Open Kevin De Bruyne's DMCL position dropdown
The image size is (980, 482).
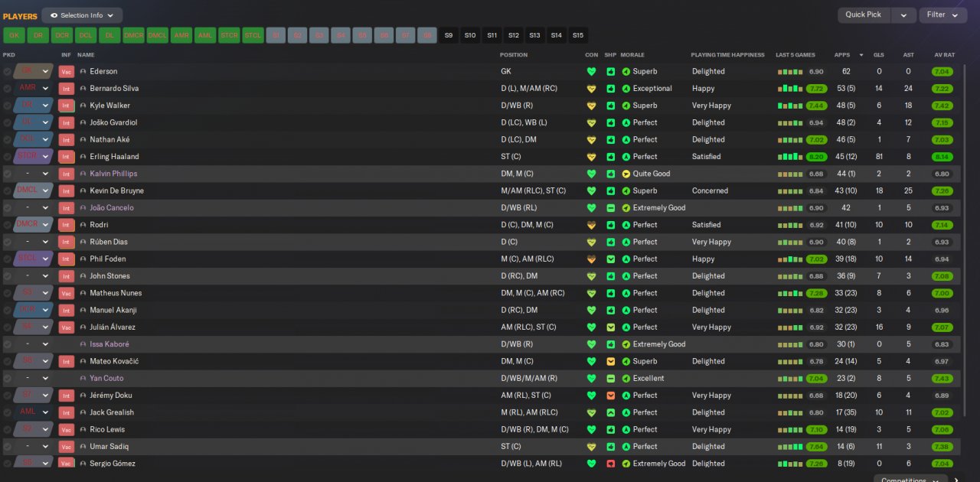(x=33, y=191)
